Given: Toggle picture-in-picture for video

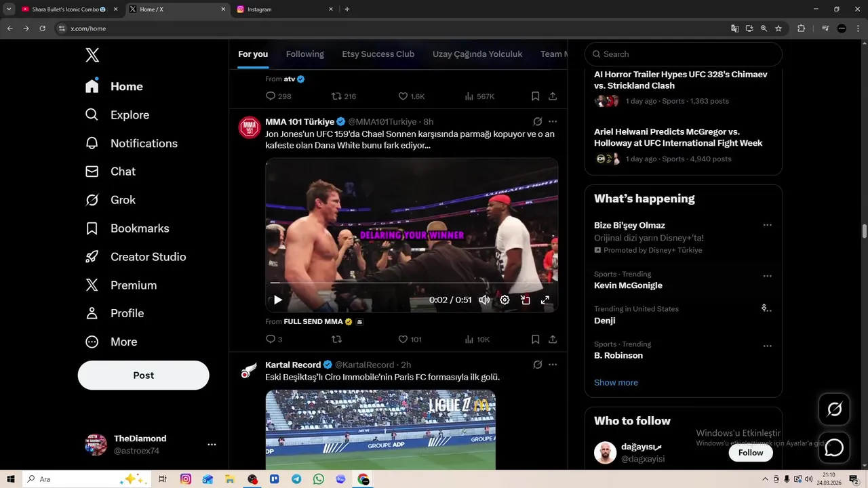Looking at the screenshot, I should (525, 300).
